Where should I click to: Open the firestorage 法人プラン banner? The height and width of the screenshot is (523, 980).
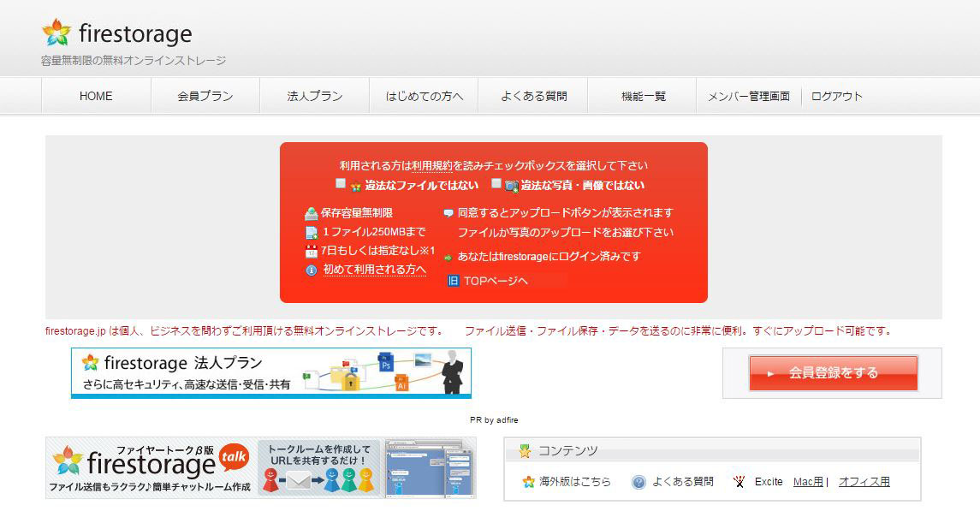(271, 373)
